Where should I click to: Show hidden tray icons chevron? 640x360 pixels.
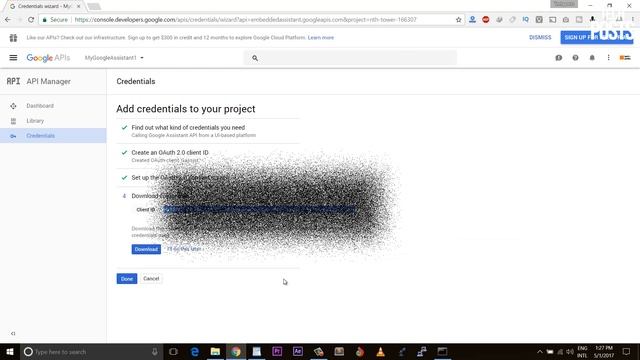click(x=540, y=351)
